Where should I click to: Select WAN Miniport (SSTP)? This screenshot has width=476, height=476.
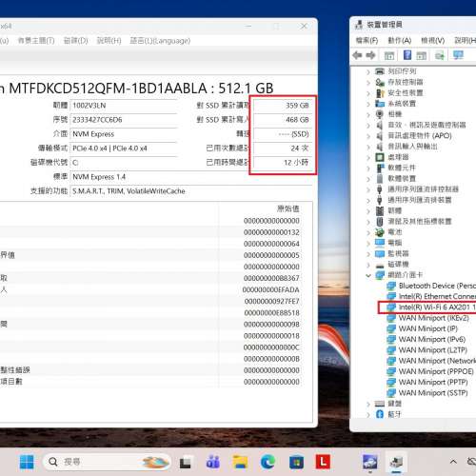pos(427,393)
